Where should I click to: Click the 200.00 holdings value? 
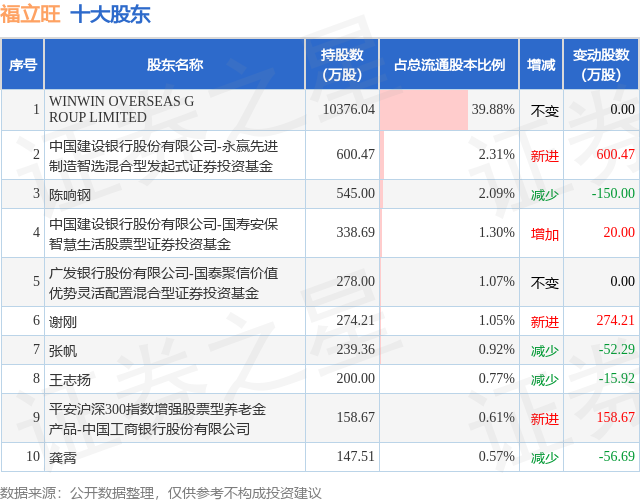coord(356,378)
